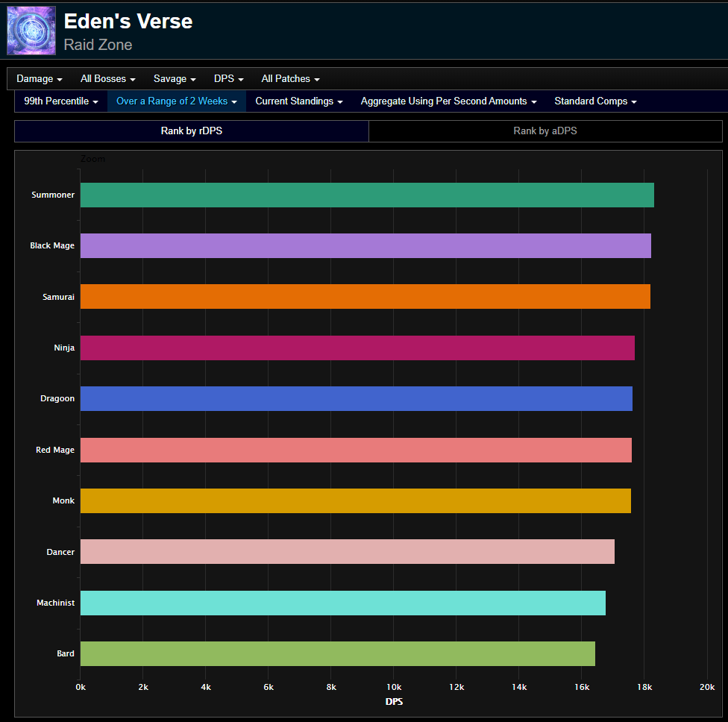This screenshot has width=728, height=722.
Task: Expand the Current Standings dropdown
Action: point(298,101)
